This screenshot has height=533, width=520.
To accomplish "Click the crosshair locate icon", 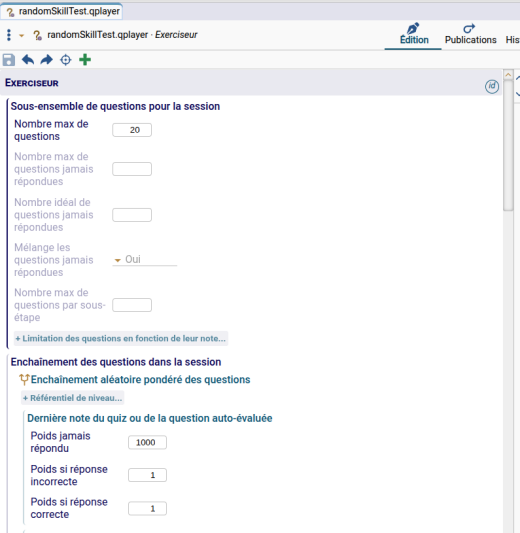I will click(x=66, y=60).
